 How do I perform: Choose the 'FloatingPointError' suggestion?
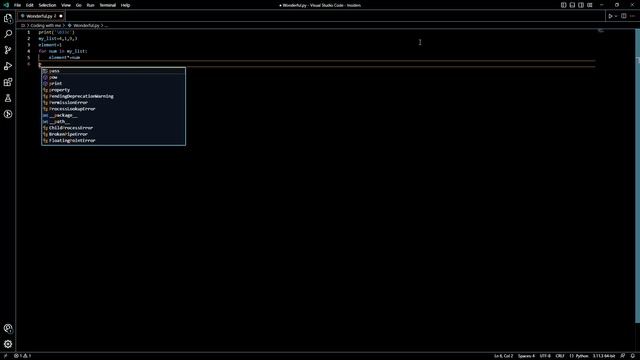click(x=113, y=140)
